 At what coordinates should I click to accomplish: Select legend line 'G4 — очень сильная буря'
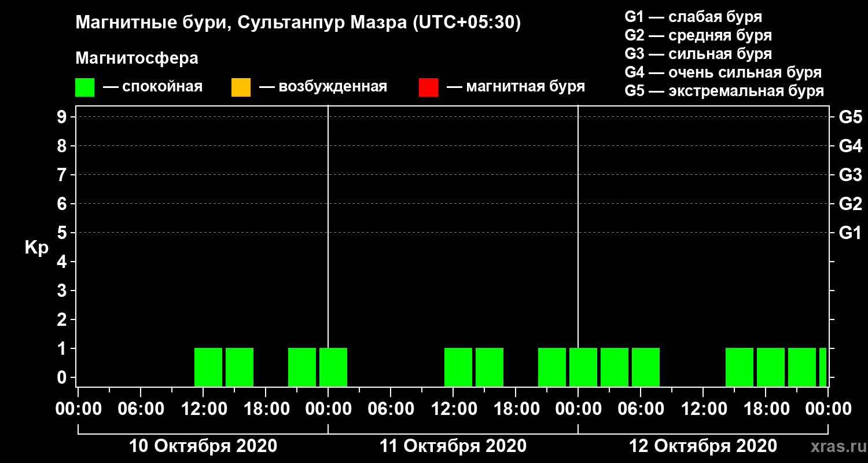[723, 72]
